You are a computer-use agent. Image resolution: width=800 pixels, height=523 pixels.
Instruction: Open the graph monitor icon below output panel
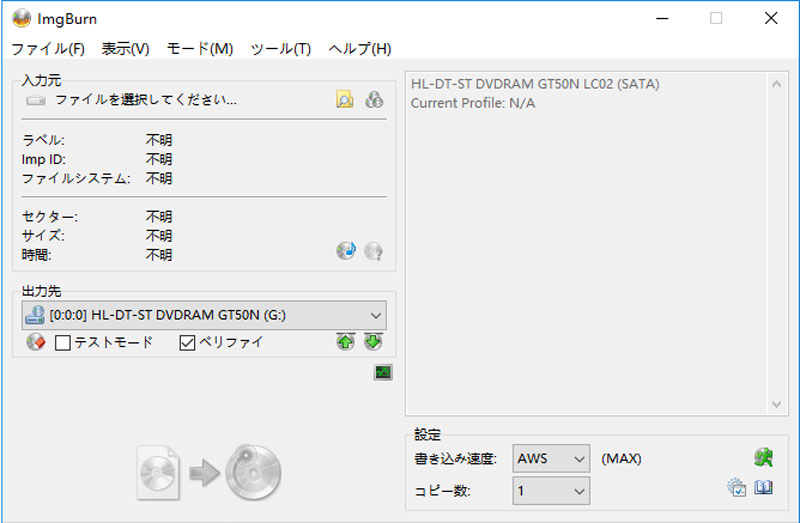pos(383,372)
